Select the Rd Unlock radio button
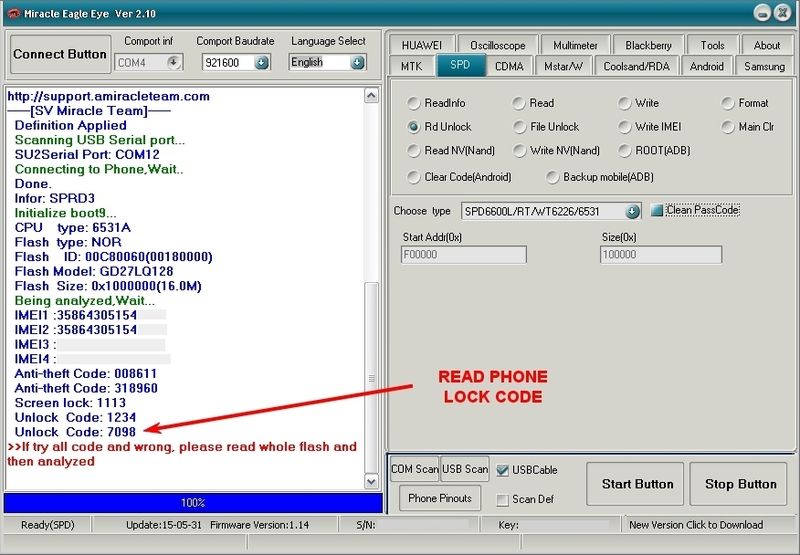 click(x=413, y=127)
